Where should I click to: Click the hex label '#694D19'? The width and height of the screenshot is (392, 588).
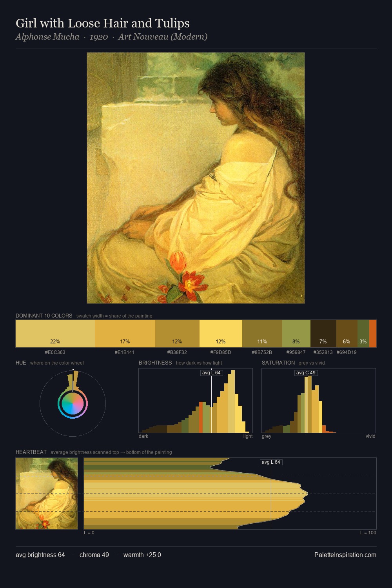347,352
